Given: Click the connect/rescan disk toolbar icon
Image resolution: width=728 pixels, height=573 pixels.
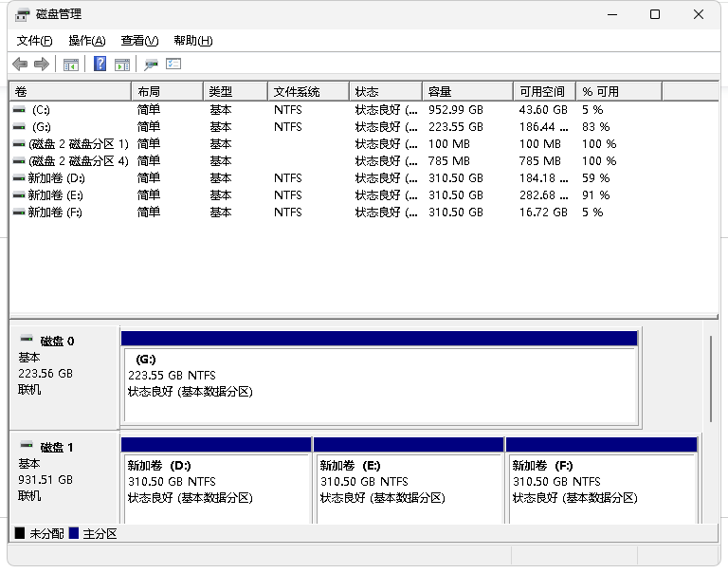Looking at the screenshot, I should 151,64.
